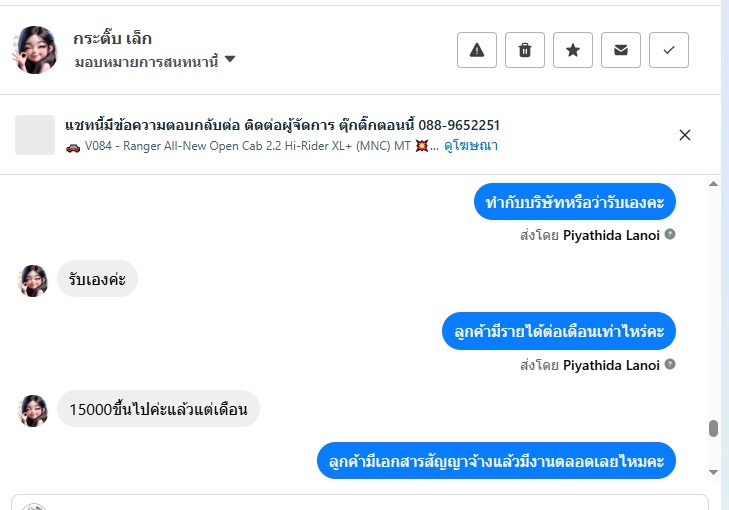The height and width of the screenshot is (510, 729).
Task: Click the chat scrollbar thumb
Action: (713, 429)
